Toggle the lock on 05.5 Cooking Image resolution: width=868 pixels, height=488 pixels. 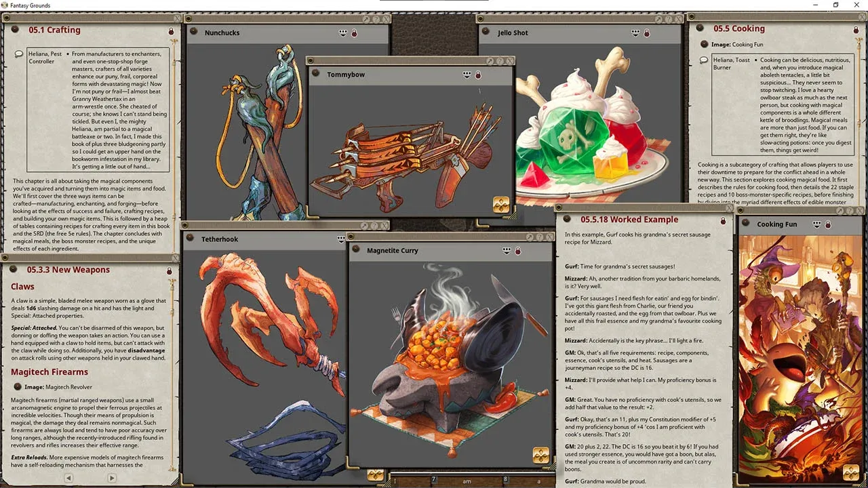click(855, 30)
